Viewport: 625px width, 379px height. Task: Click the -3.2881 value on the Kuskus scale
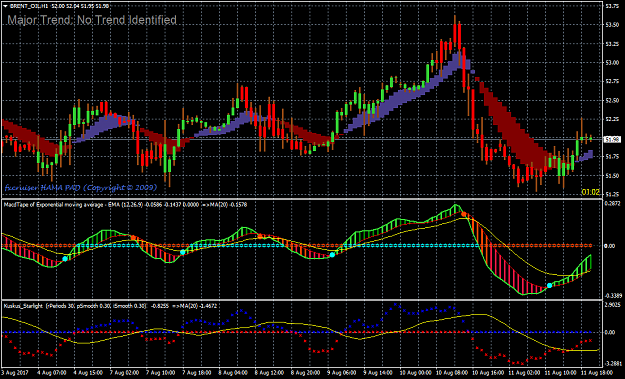click(x=613, y=363)
